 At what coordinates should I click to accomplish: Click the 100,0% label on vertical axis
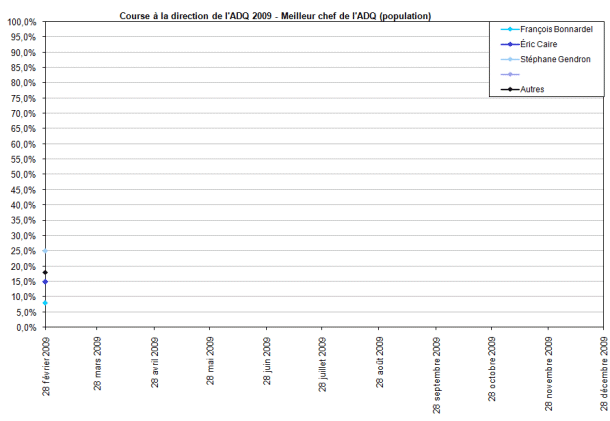coord(21,21)
